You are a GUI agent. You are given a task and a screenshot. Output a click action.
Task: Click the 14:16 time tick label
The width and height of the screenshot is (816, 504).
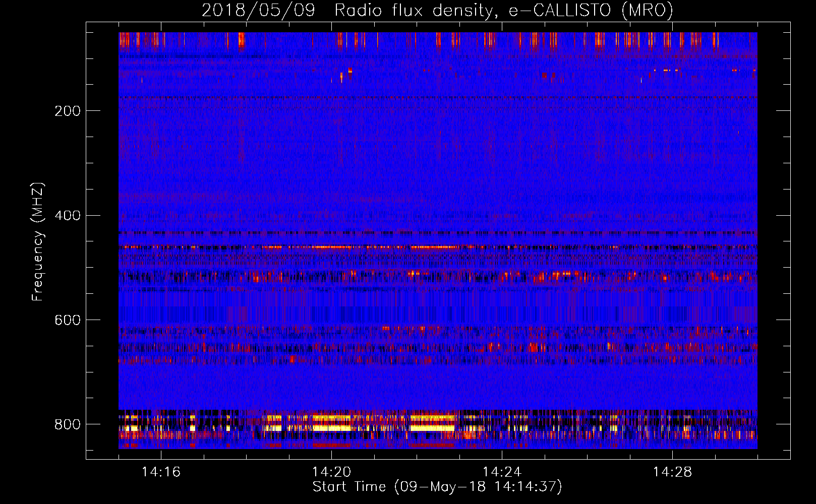click(x=161, y=472)
